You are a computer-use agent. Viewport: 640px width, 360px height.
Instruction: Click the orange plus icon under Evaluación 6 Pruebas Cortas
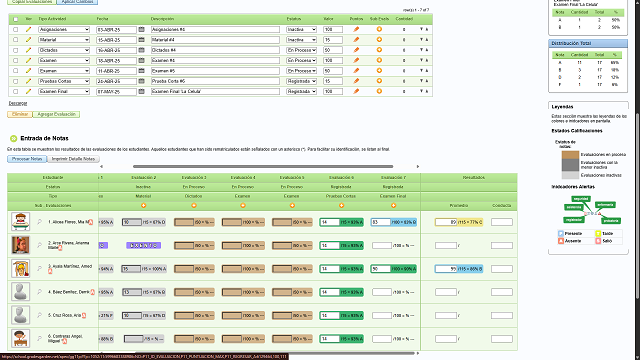click(x=342, y=206)
